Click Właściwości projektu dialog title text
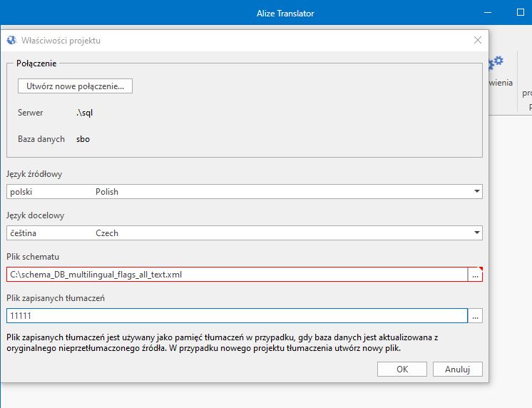Image resolution: width=532 pixels, height=408 pixels. 61,41
